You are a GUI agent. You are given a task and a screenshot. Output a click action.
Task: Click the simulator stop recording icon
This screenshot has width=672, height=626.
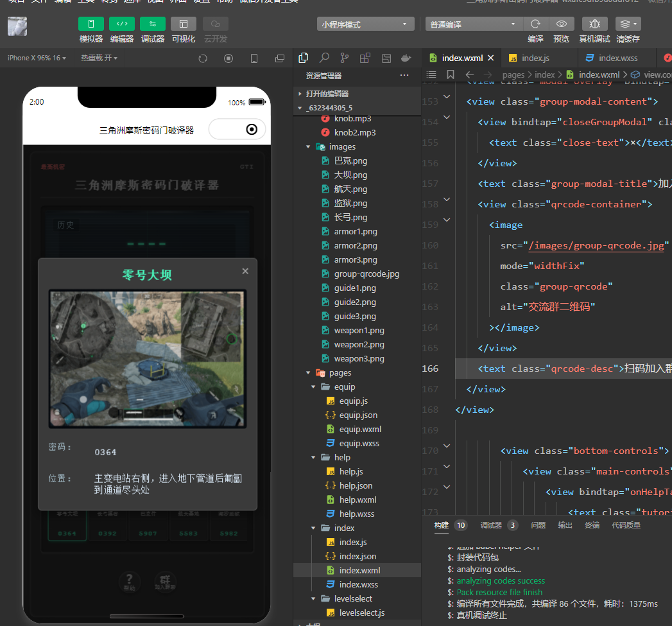tap(228, 58)
